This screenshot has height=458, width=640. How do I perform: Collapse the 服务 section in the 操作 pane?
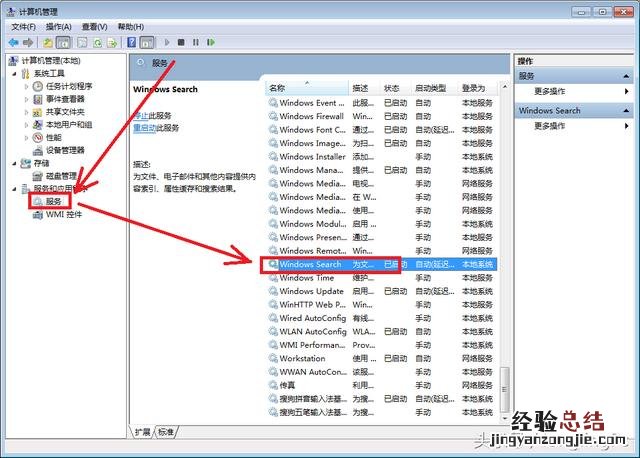pos(626,76)
